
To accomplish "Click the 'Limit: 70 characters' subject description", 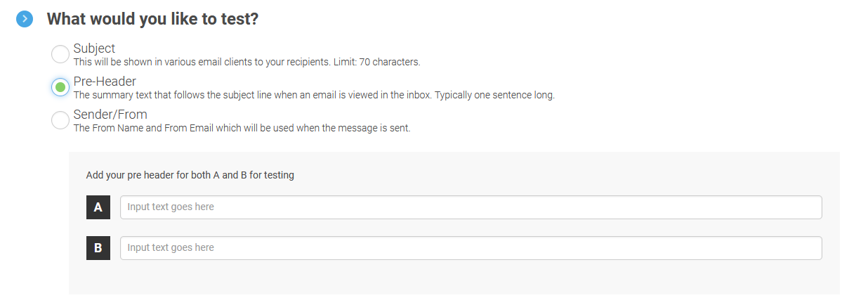I will pyautogui.click(x=246, y=62).
